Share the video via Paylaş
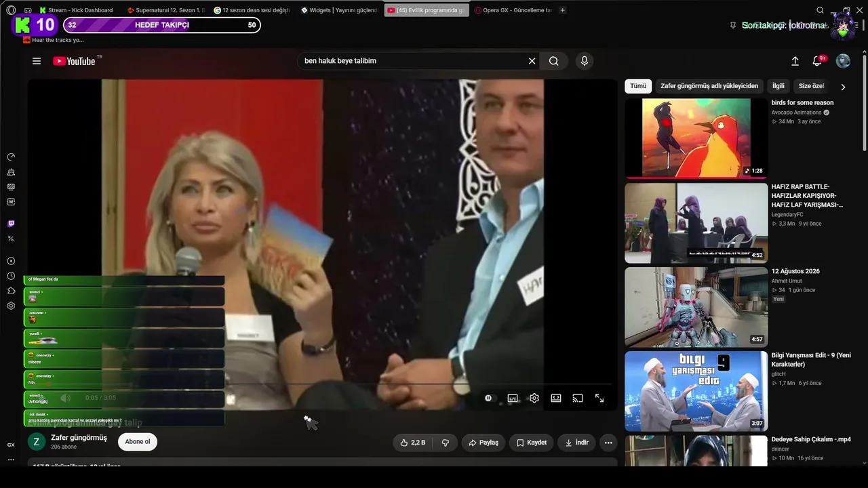The width and height of the screenshot is (868, 488). 484,443
